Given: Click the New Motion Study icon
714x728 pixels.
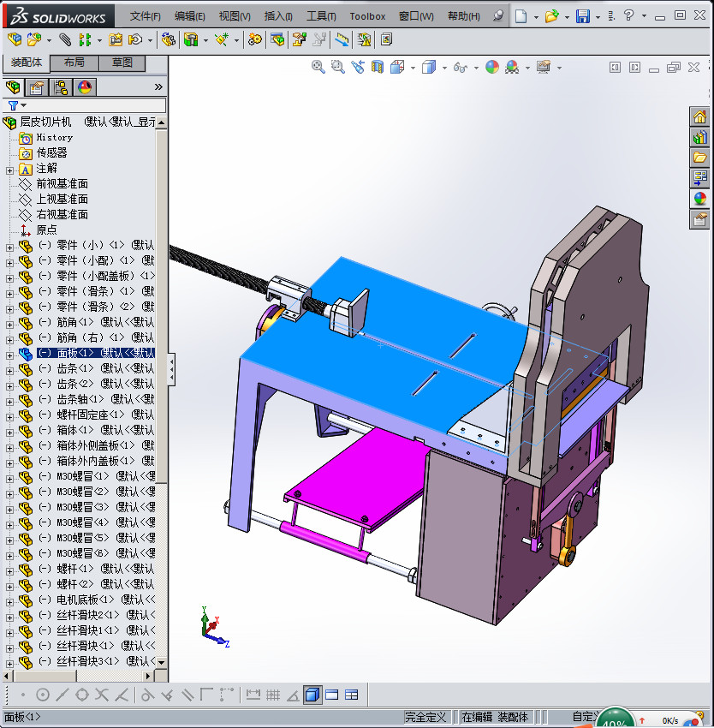Looking at the screenshot, I should (x=254, y=39).
